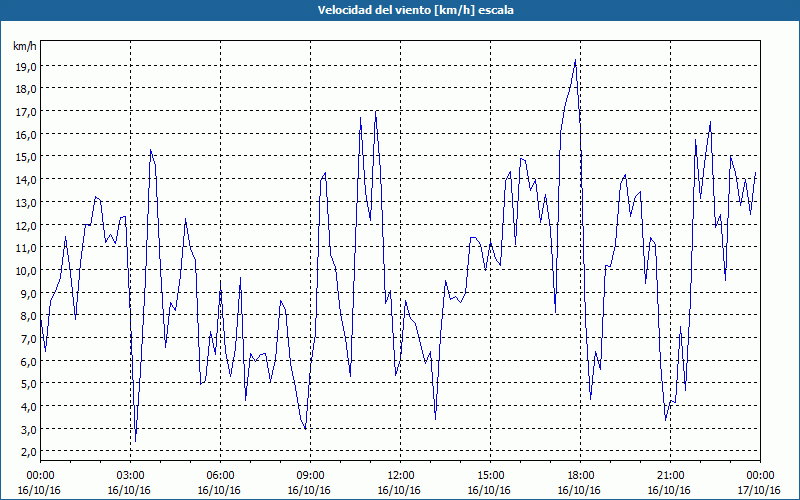Click the 18,0 y-axis value
The width and height of the screenshot is (800, 500).
pos(27,89)
